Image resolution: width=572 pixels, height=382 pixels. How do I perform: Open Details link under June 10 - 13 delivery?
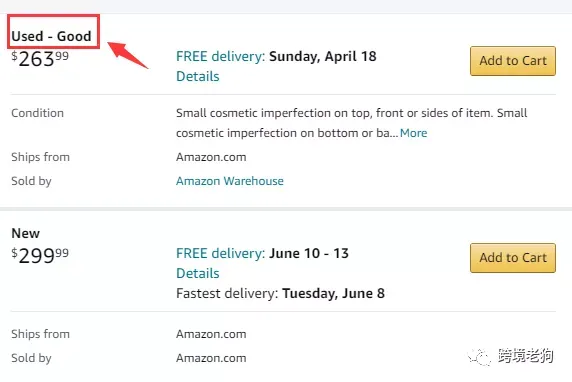click(198, 273)
